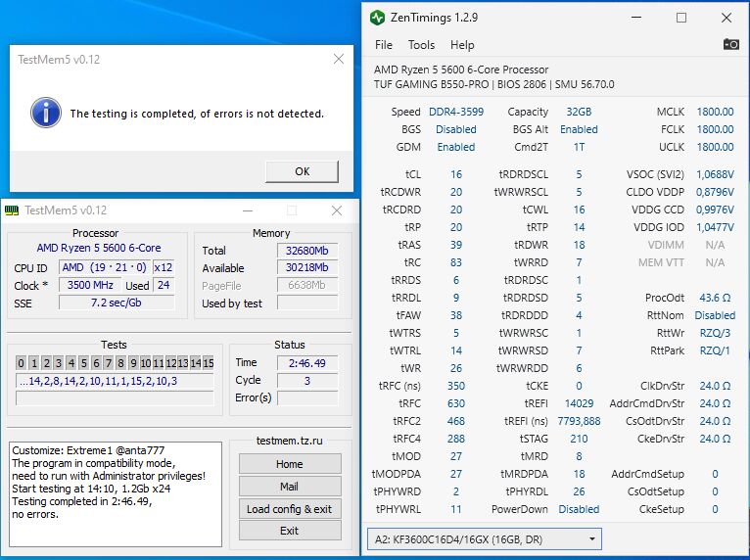Click the tCL value 16
This screenshot has width=750, height=560.
pos(456,174)
